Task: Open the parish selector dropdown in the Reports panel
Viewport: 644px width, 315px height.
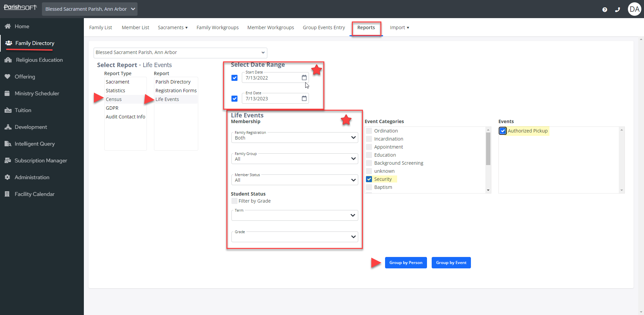Action: click(x=180, y=52)
